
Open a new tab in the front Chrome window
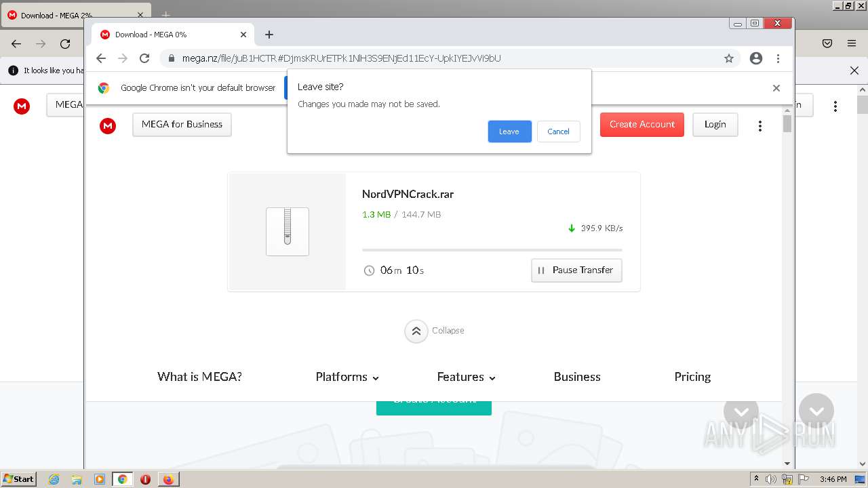(269, 35)
